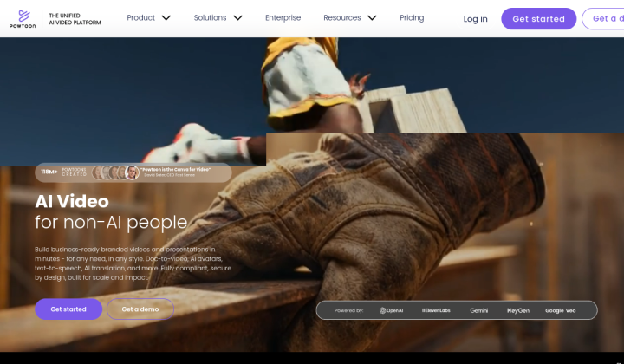Image resolution: width=624 pixels, height=364 pixels.
Task: Expand the Product dropdown chevron
Action: click(x=166, y=18)
